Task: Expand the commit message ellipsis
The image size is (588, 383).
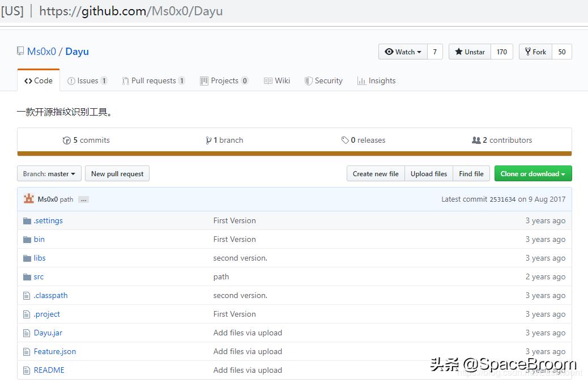Action: pyautogui.click(x=83, y=199)
